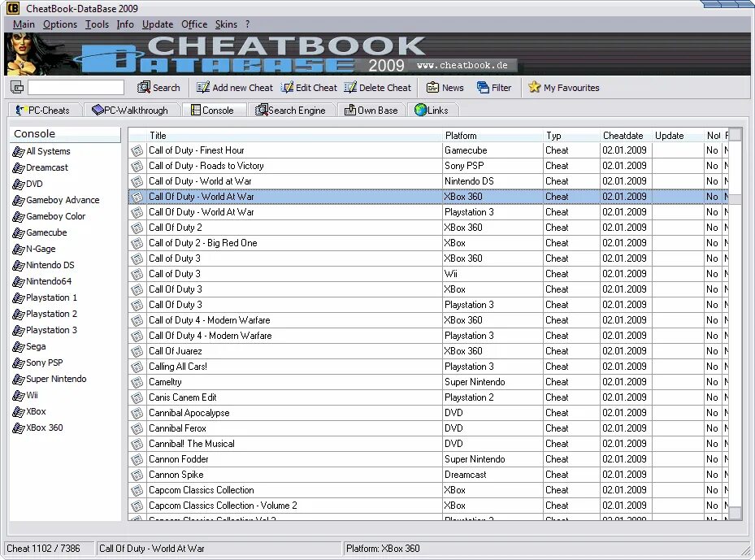
Task: Open My Favourites star button
Action: click(564, 88)
